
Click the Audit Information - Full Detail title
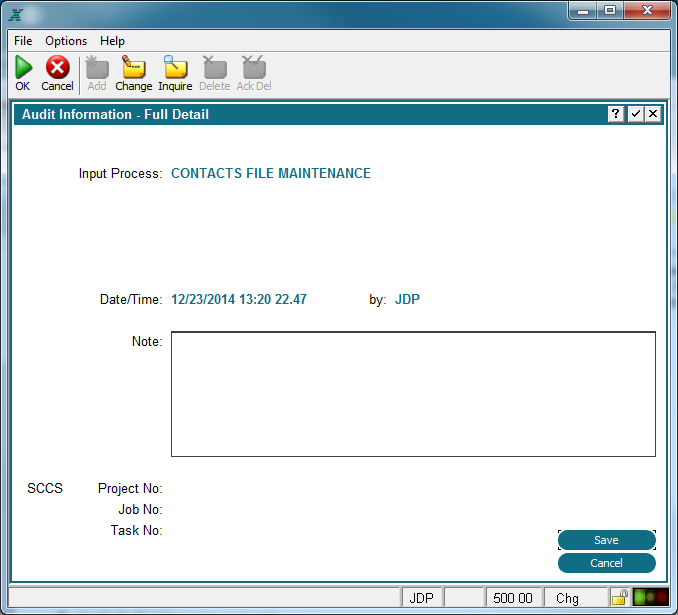click(115, 114)
